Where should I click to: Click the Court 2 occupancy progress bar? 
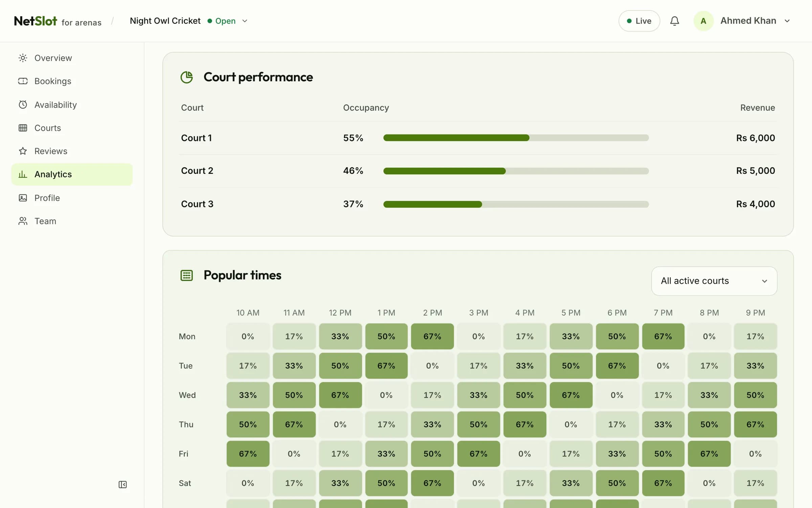click(x=516, y=171)
